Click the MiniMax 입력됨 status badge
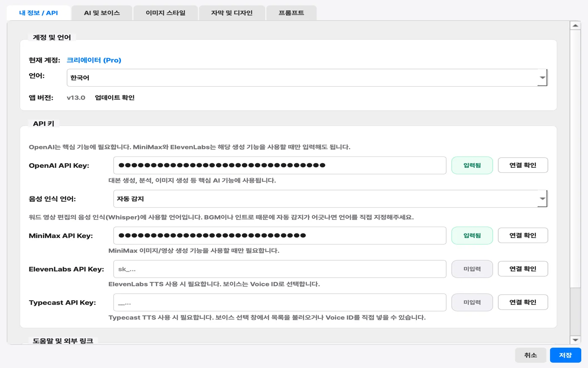 coord(472,236)
